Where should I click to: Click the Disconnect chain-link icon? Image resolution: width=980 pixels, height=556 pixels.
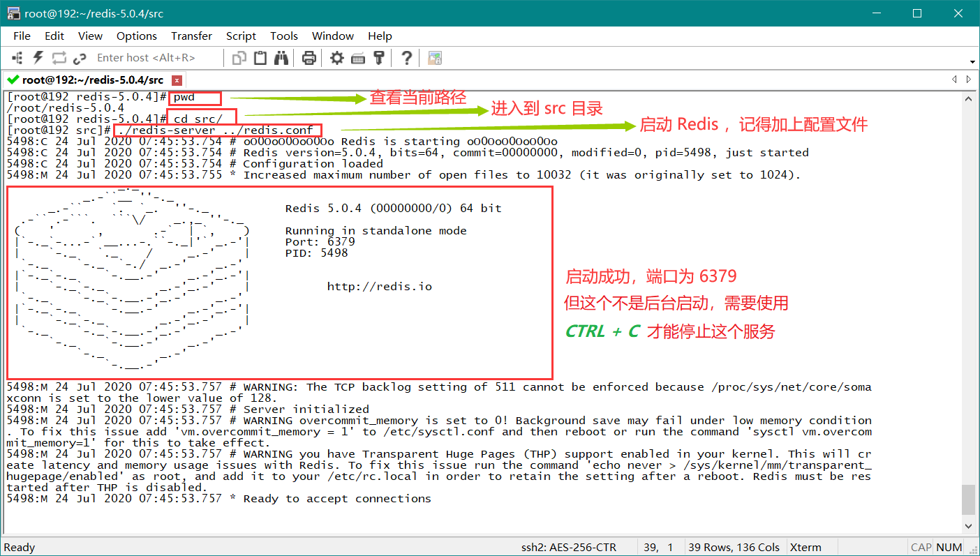coord(79,58)
